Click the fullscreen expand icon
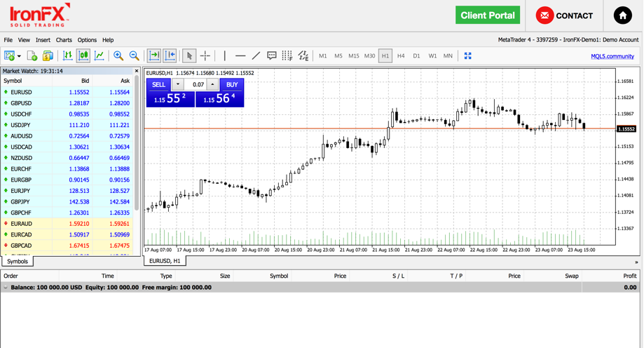644x348 pixels. click(467, 55)
